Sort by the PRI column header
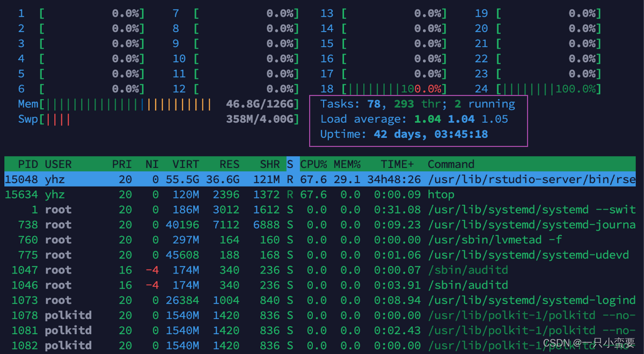644x354 pixels. coord(122,164)
